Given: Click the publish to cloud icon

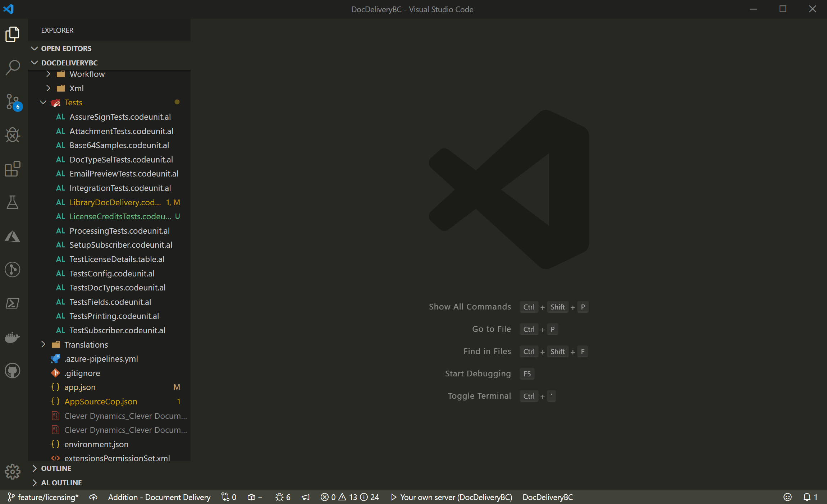Looking at the screenshot, I should [x=93, y=497].
